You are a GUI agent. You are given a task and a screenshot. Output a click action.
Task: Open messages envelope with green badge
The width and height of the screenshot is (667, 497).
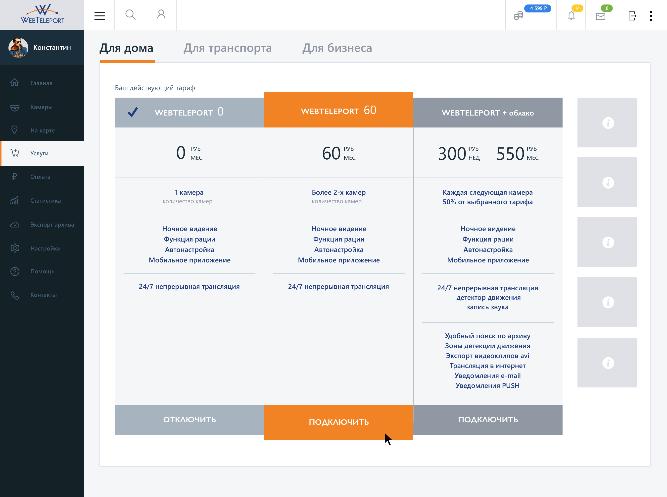[600, 16]
